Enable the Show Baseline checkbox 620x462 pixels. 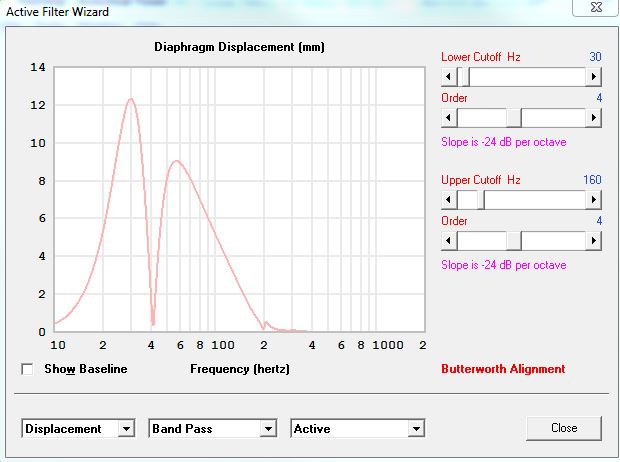point(27,369)
